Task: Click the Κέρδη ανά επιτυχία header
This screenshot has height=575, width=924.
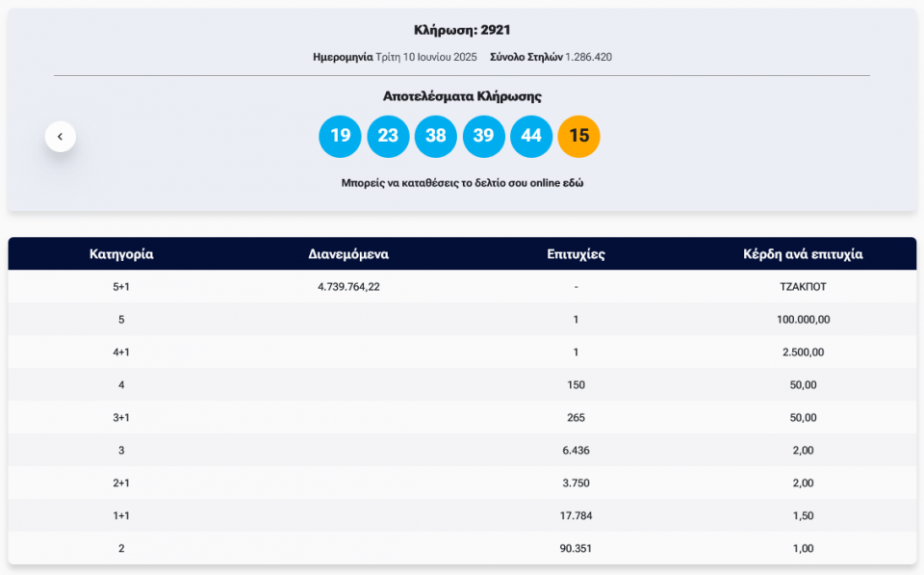Action: point(803,254)
